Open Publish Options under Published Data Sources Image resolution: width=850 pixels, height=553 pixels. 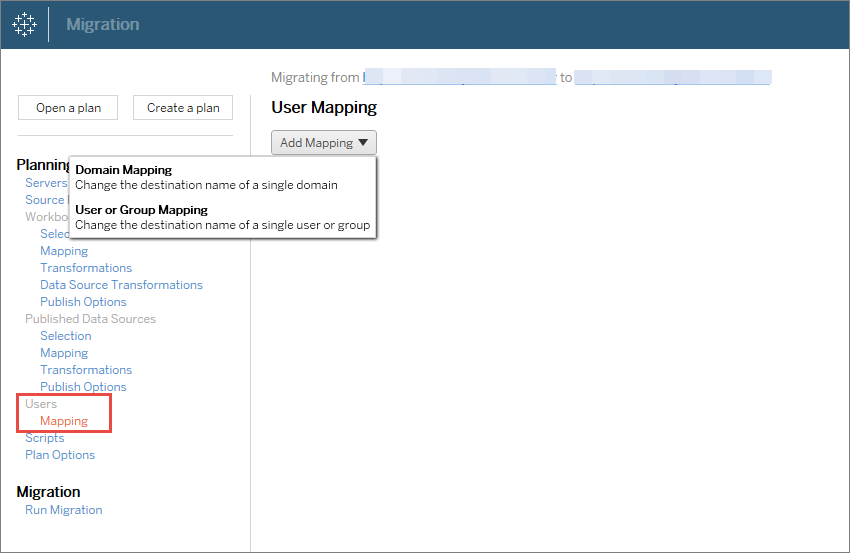(x=83, y=387)
